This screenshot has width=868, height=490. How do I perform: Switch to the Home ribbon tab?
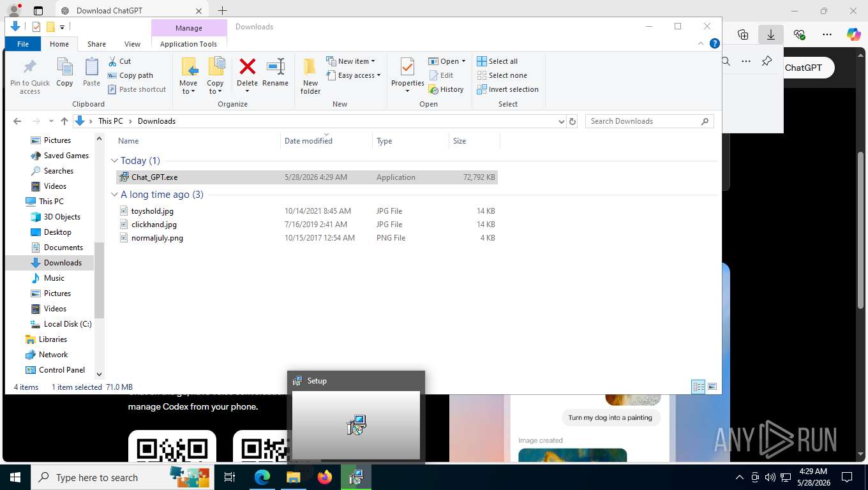click(x=59, y=44)
